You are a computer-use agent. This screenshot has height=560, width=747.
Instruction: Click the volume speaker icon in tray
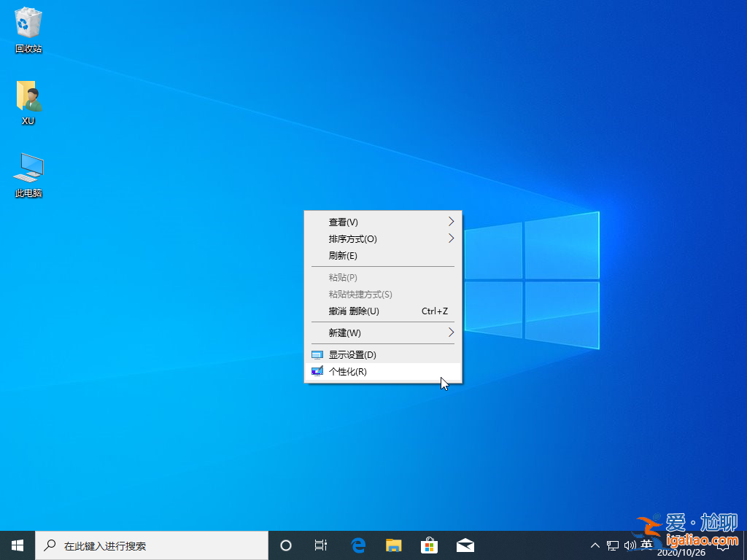tap(630, 545)
